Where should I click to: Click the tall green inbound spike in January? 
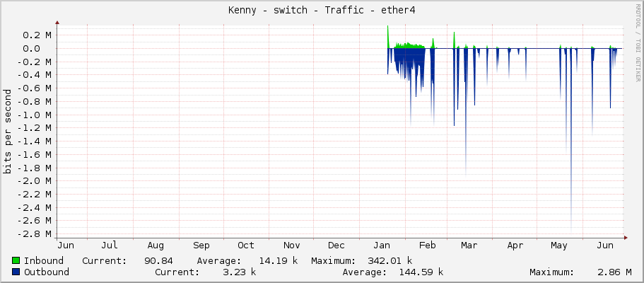pos(388,37)
